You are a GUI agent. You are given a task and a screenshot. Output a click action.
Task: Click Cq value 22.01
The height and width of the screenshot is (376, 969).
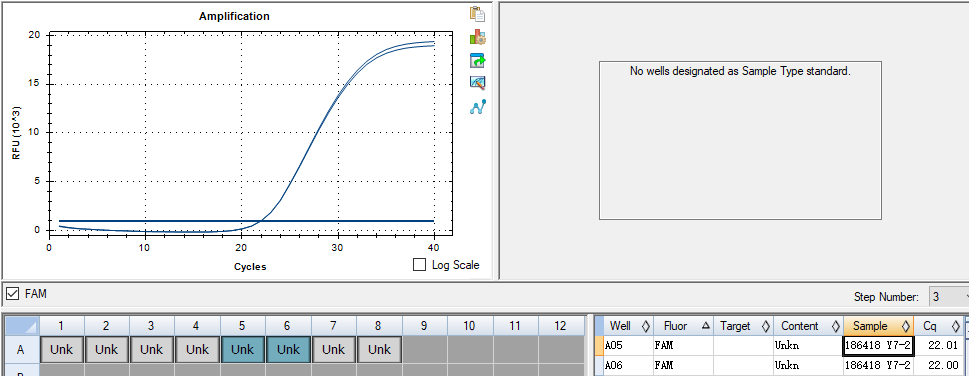[938, 345]
